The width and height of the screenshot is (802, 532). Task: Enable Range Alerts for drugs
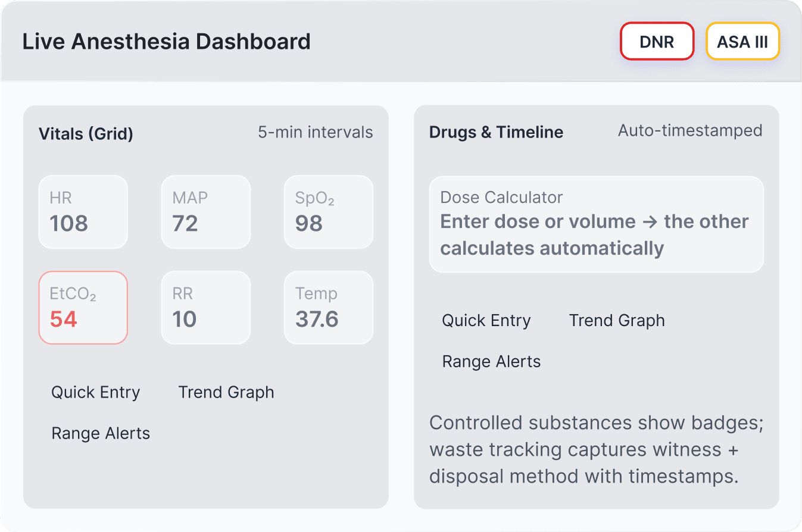click(491, 361)
